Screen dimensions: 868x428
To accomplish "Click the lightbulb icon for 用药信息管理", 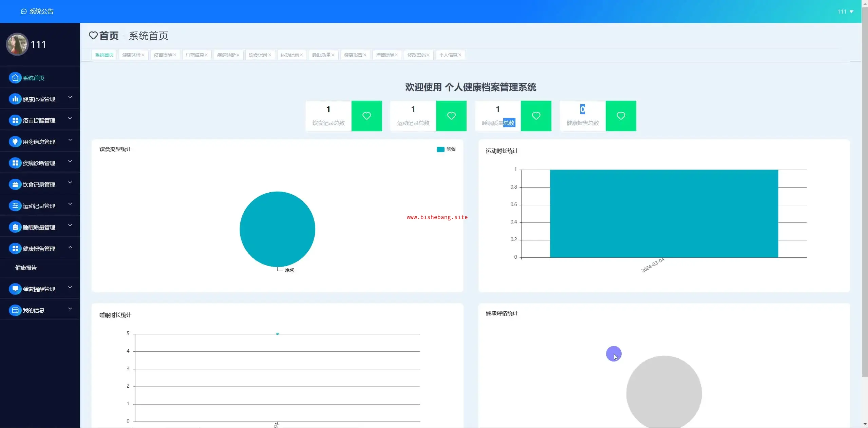I will pos(15,142).
